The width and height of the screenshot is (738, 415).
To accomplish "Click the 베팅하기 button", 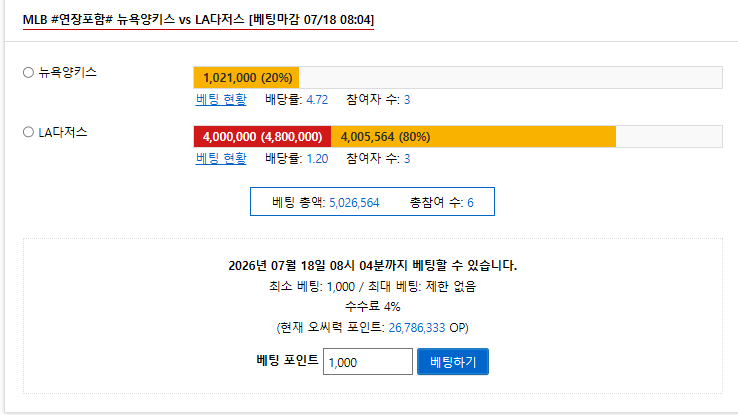I will [x=453, y=362].
